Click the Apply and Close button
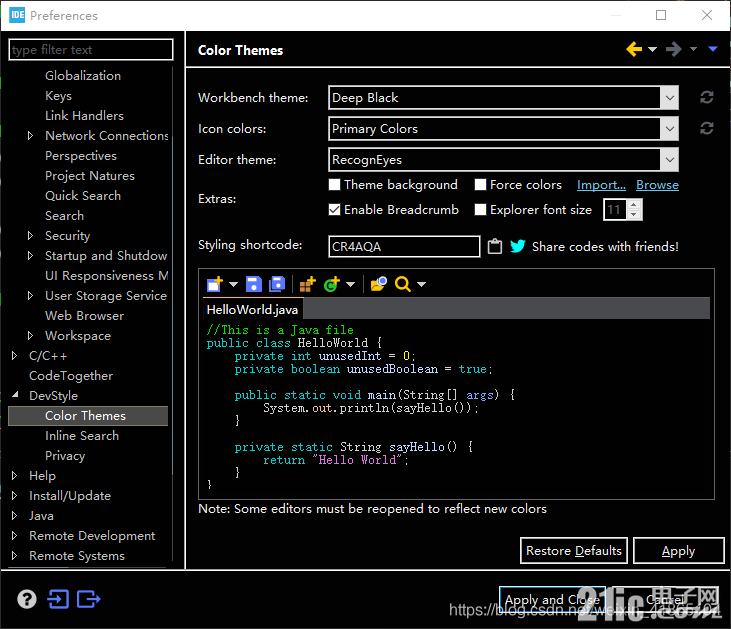This screenshot has width=731, height=629. point(552,599)
